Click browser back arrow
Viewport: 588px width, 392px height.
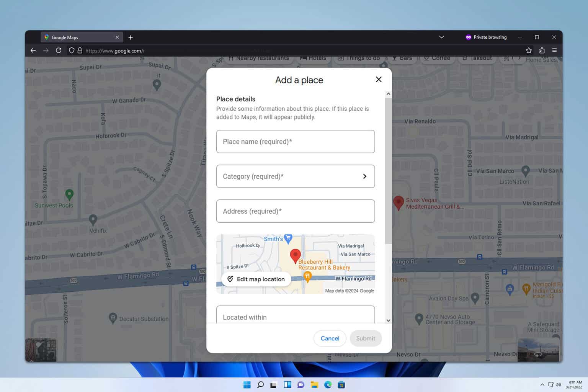pos(33,51)
